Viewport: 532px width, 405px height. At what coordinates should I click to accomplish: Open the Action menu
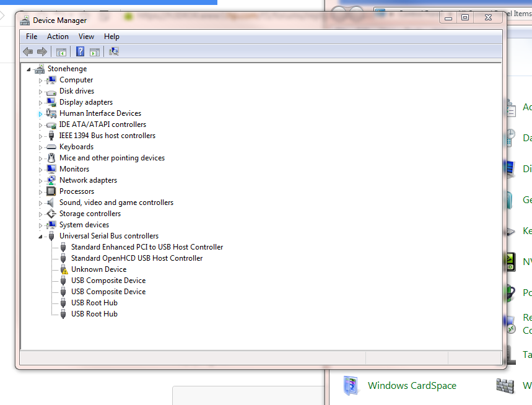tap(58, 36)
